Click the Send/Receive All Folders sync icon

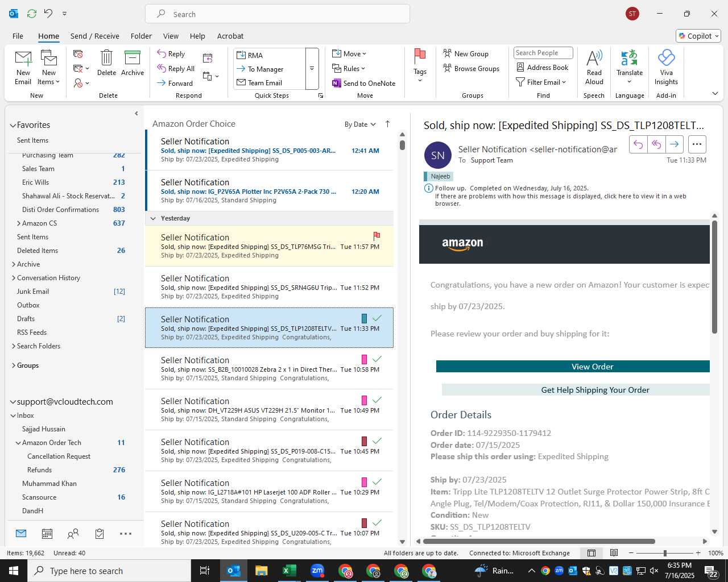click(x=32, y=14)
